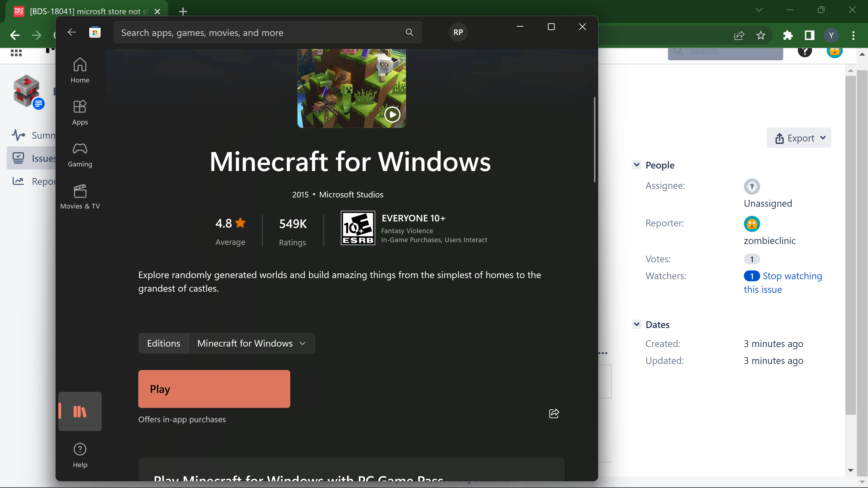Click the Microsoft Store back arrow
Screen dimensions: 868x488
point(72,32)
